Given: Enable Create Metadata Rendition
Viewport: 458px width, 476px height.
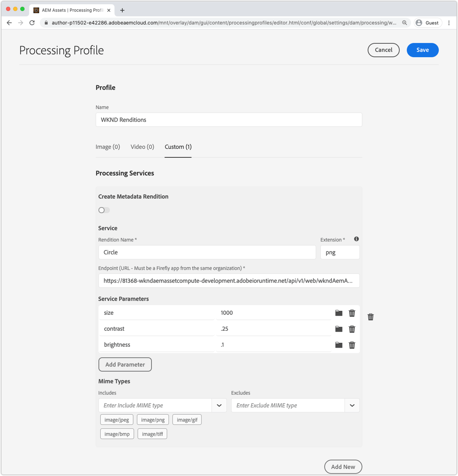Looking at the screenshot, I should 104,210.
